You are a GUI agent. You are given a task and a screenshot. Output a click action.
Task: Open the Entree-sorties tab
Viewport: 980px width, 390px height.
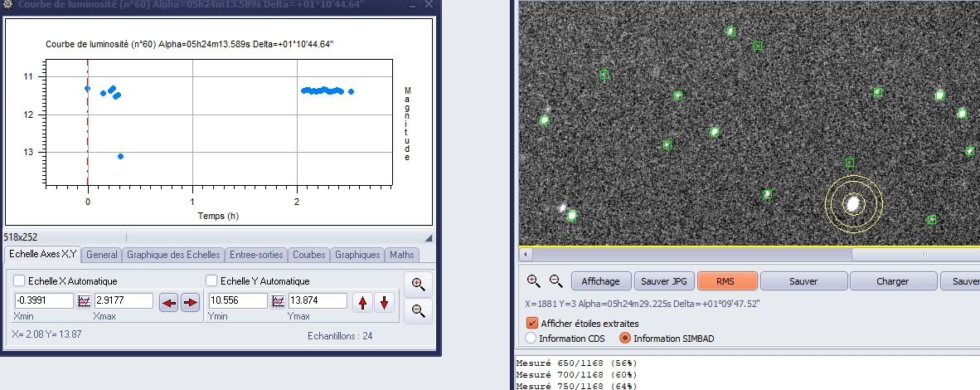pyautogui.click(x=256, y=255)
